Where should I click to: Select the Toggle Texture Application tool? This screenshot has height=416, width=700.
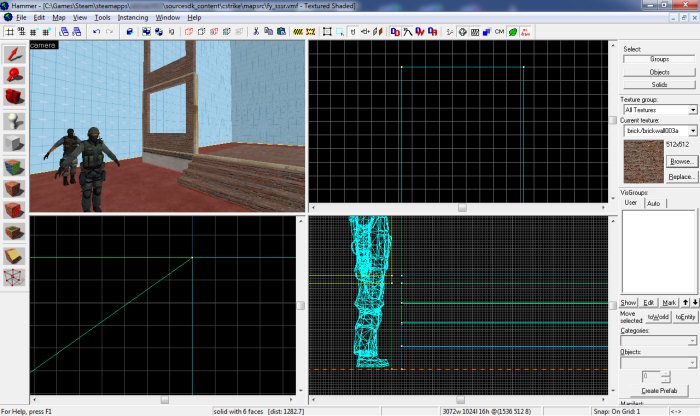(14, 167)
